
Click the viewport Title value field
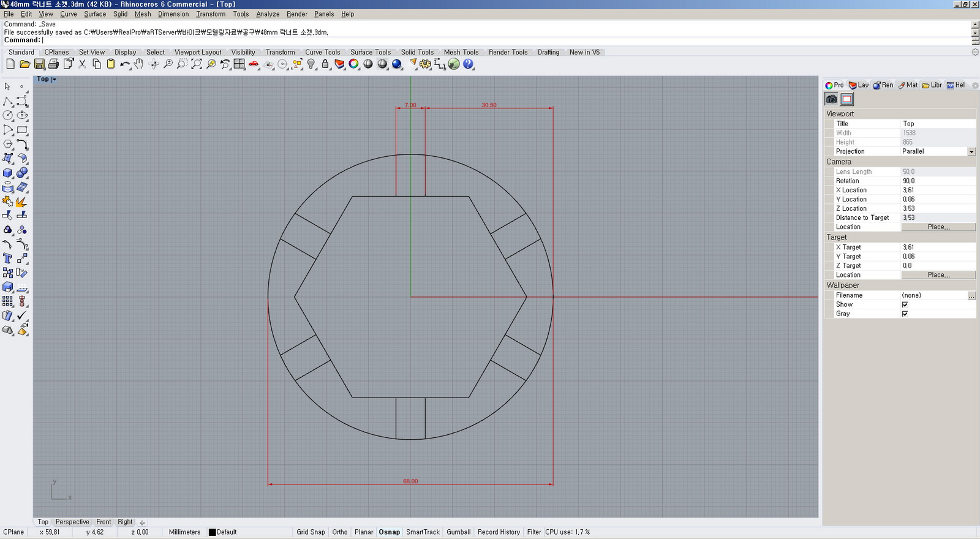938,124
